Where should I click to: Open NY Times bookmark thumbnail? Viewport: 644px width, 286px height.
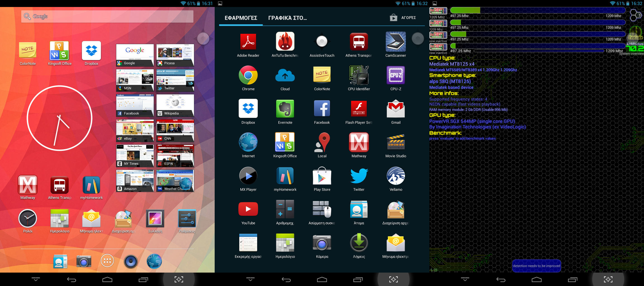[135, 156]
